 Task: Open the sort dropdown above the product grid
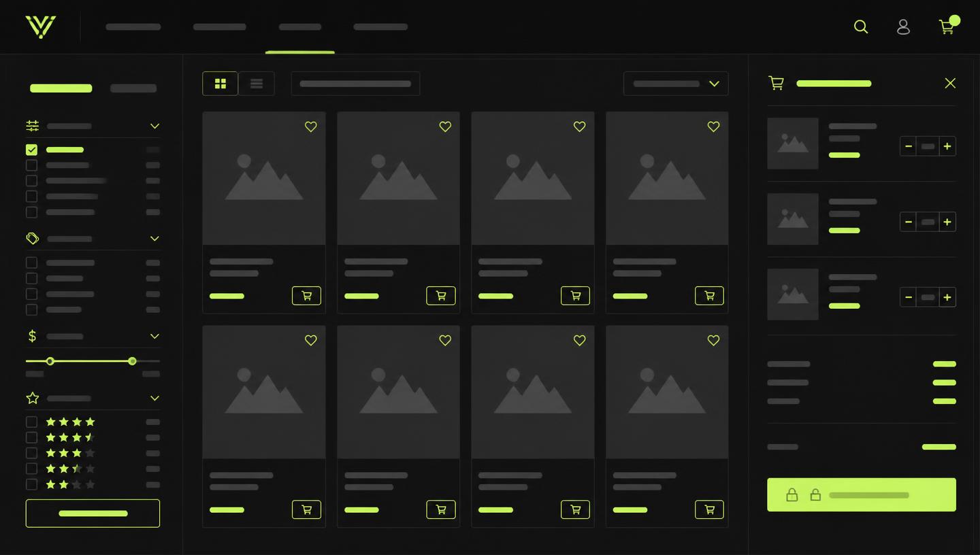tap(676, 84)
